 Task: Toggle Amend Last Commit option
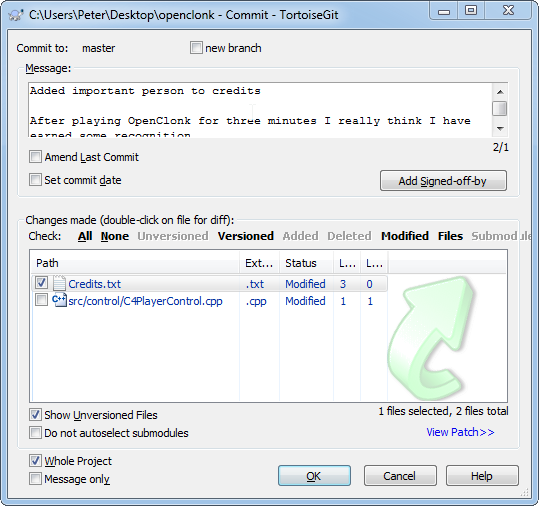(x=35, y=157)
